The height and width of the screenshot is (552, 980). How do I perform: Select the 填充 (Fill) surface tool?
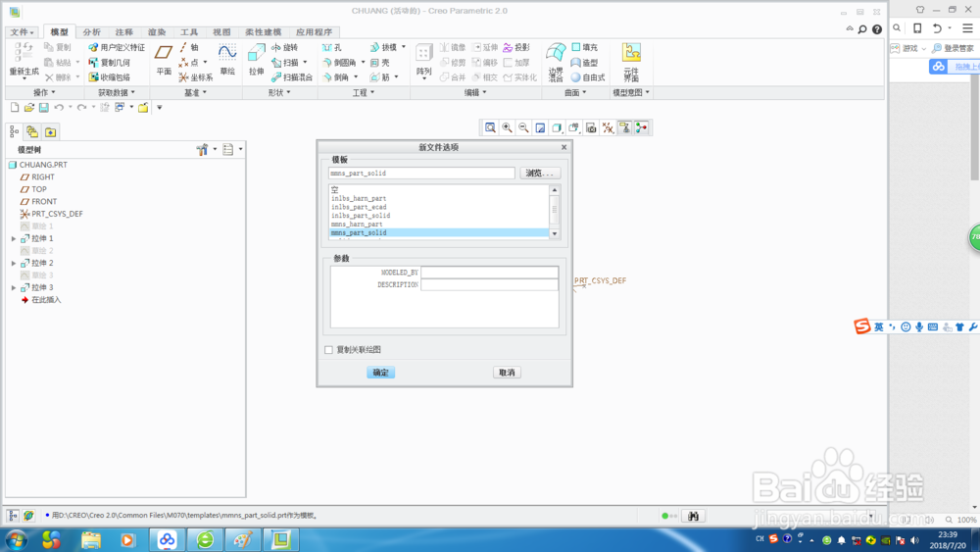[584, 47]
